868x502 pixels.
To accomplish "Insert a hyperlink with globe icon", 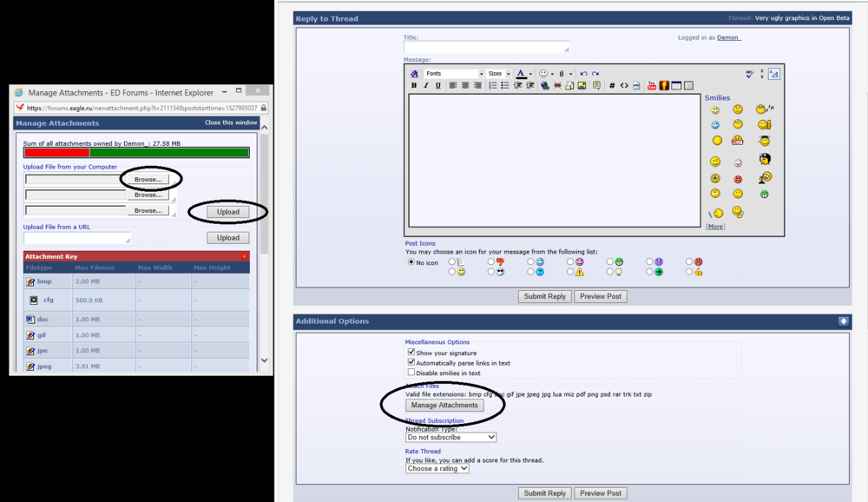I will point(545,85).
